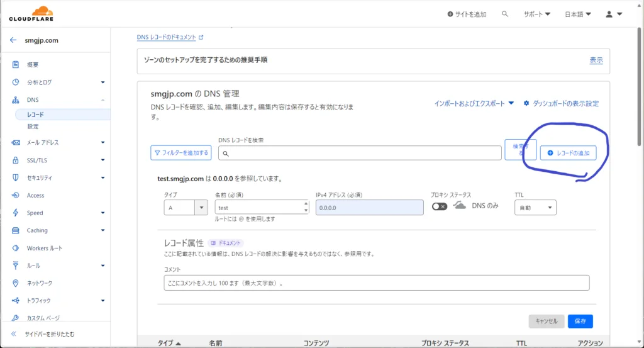Click the コメント input field
The height and width of the screenshot is (348, 644).
(377, 283)
